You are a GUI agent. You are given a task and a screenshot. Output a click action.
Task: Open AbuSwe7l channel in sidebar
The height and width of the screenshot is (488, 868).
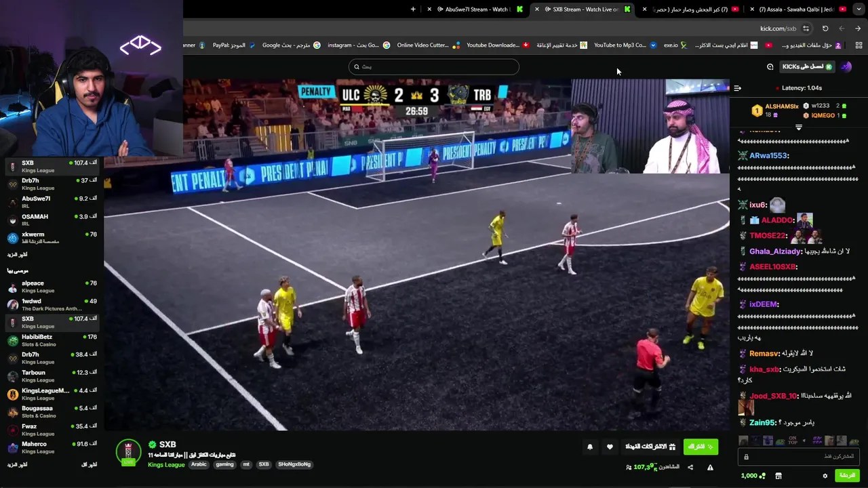pos(52,202)
